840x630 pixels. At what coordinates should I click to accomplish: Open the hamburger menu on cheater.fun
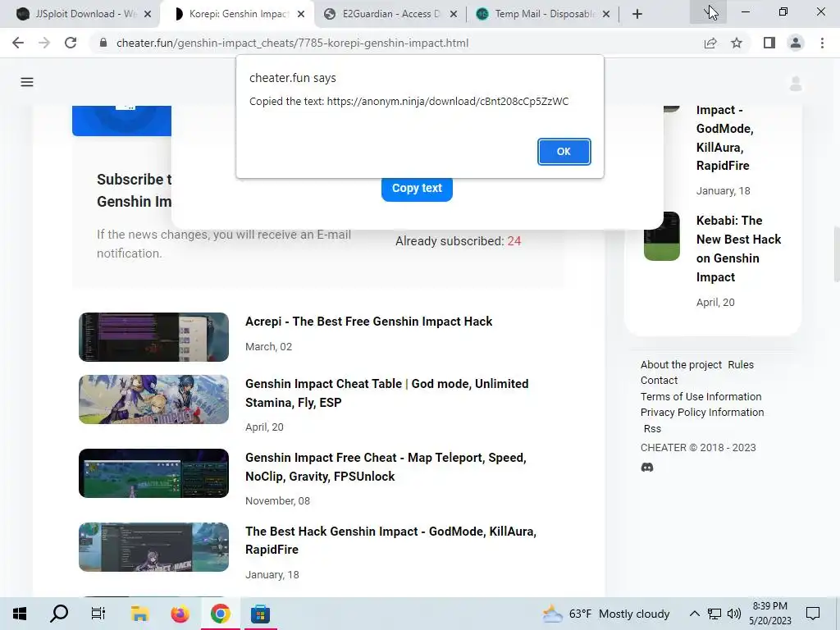click(27, 82)
